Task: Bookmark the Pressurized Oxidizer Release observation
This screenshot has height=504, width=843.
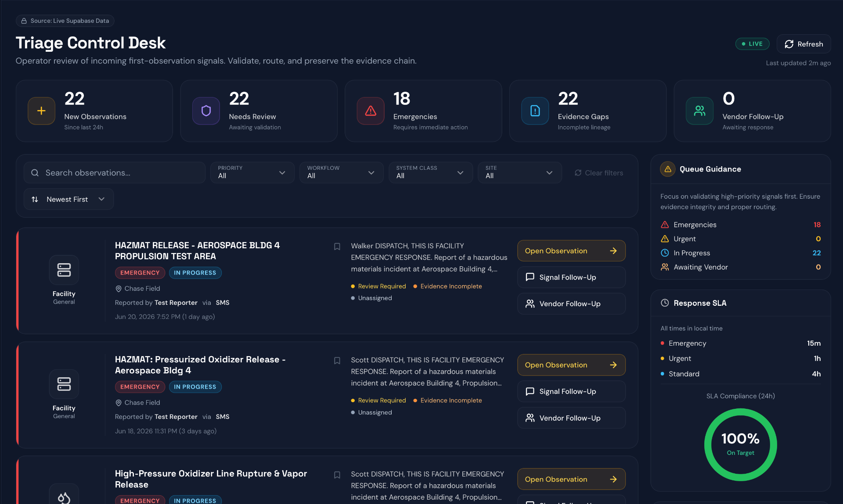Action: click(x=337, y=361)
